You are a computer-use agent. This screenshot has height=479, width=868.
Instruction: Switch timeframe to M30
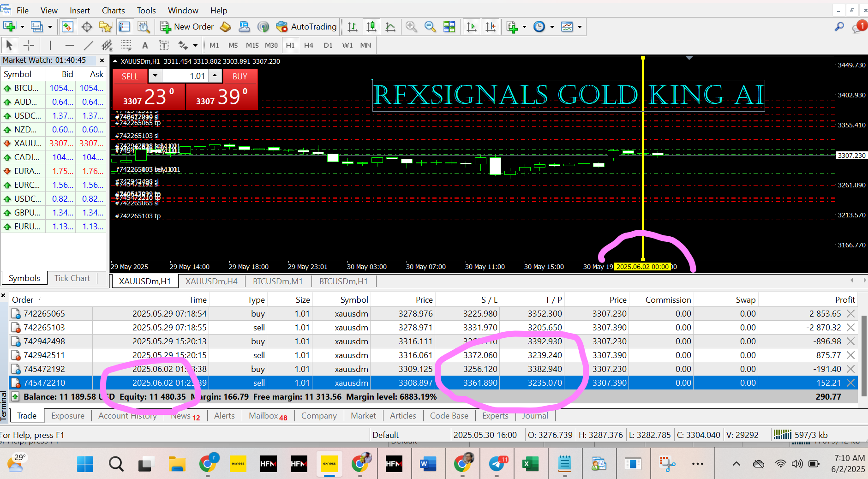271,45
